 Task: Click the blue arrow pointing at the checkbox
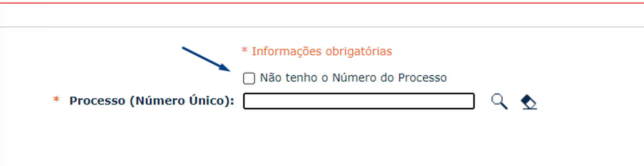(205, 59)
